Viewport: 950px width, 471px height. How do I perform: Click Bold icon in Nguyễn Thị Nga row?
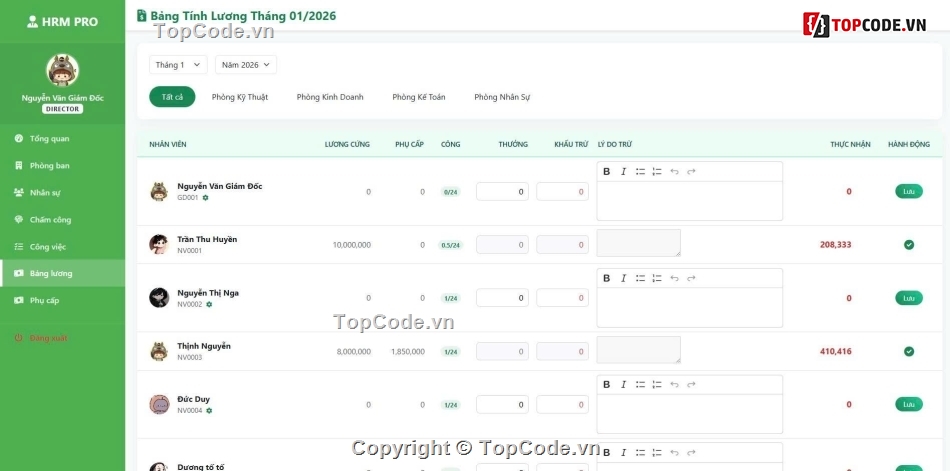[606, 278]
